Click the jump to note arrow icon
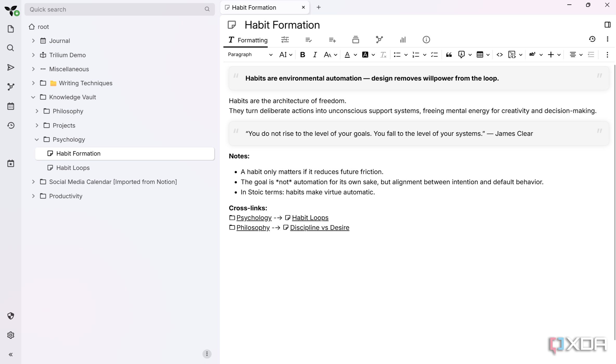The width and height of the screenshot is (616, 364). tap(11, 67)
